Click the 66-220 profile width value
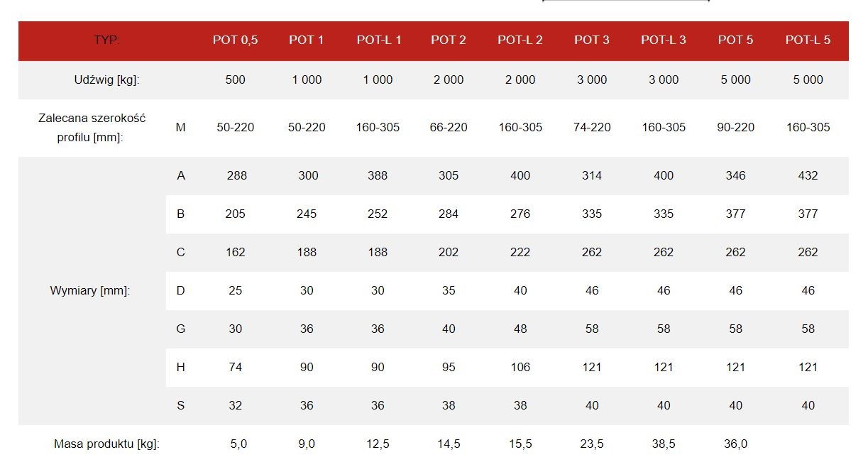 pyautogui.click(x=449, y=128)
